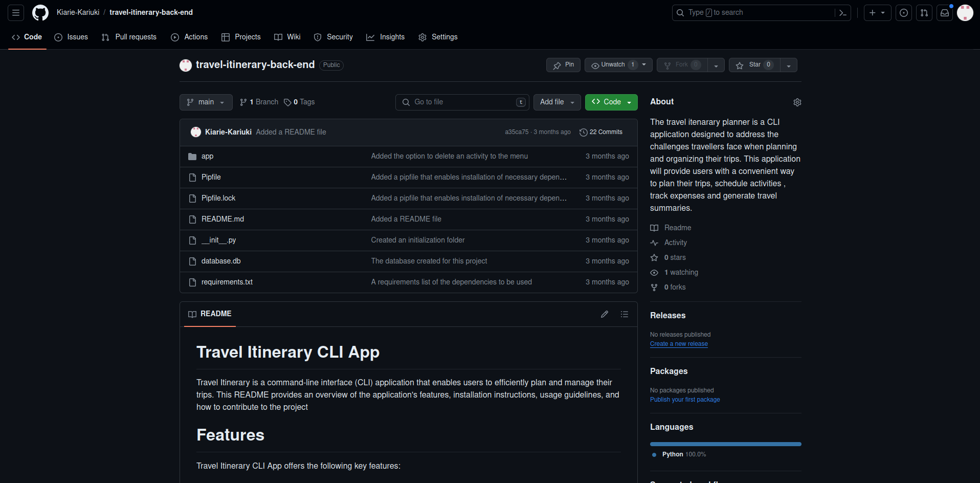Go to the Insights tab
Screen dimensions: 980x483
[386, 37]
